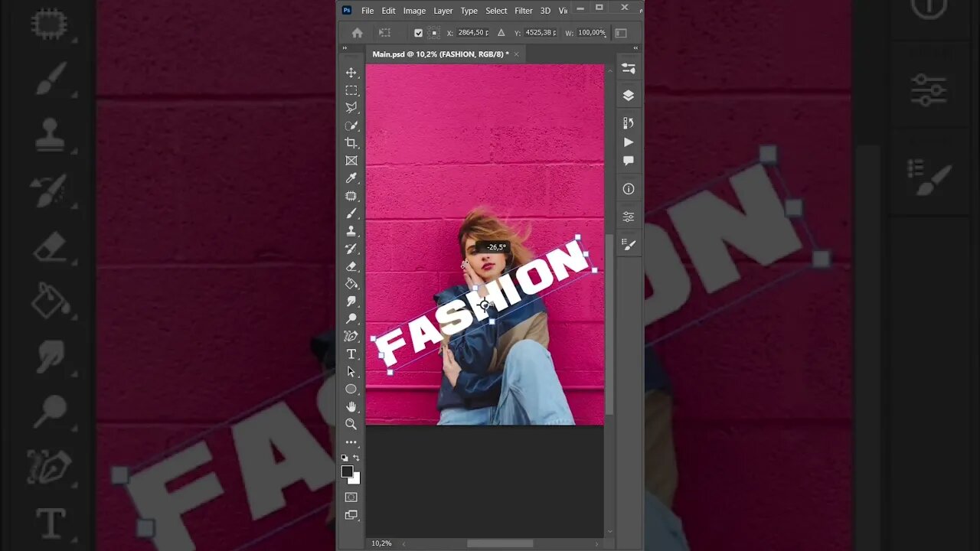980x551 pixels.
Task: Select the Crop tool
Action: click(x=351, y=143)
